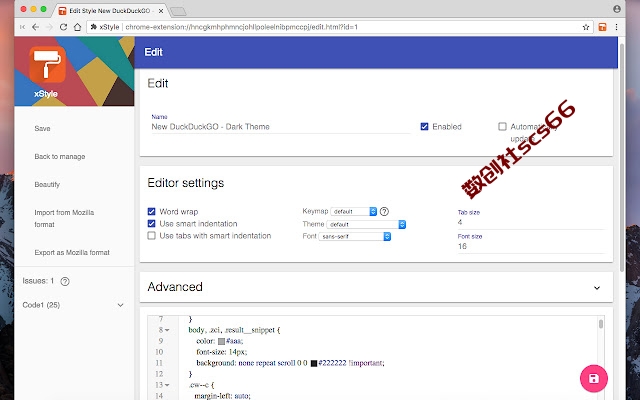Click the style Name input field
The width and height of the screenshot is (640, 400).
tap(280, 127)
